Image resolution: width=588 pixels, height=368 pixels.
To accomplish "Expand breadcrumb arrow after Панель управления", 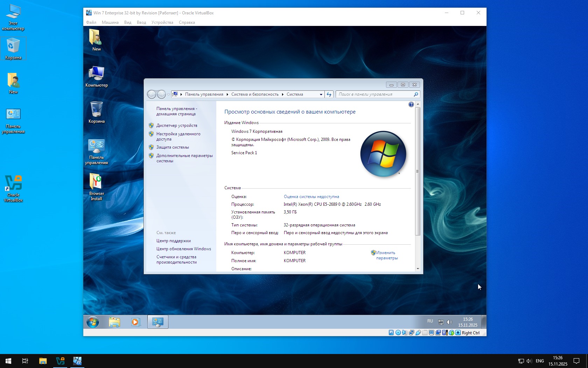I will pyautogui.click(x=227, y=94).
